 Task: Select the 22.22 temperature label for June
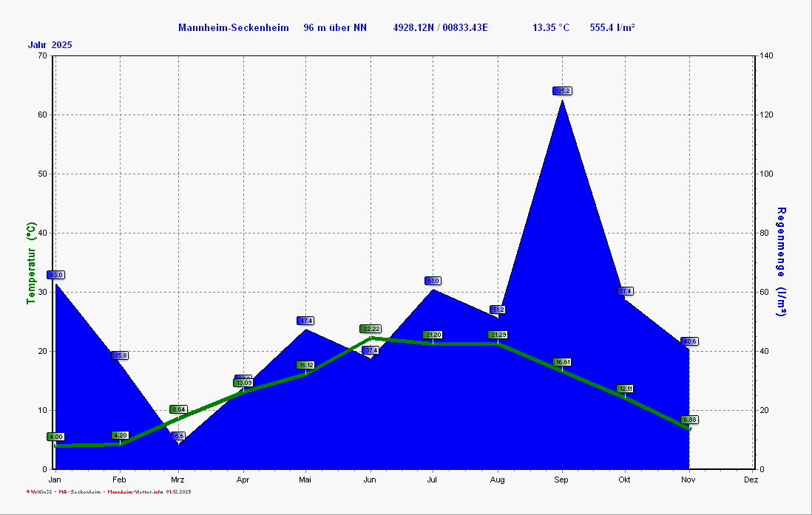pos(371,329)
